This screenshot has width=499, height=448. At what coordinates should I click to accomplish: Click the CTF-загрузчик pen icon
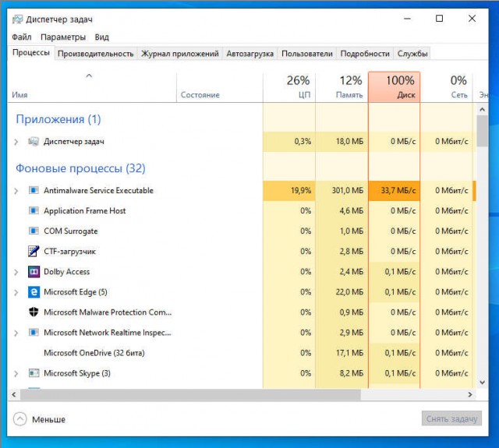coord(34,251)
